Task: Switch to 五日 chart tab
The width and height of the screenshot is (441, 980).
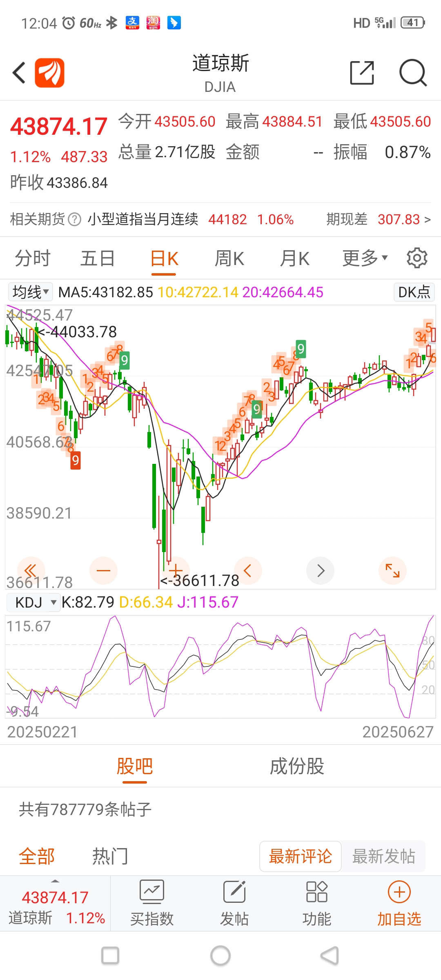Action: point(98,258)
